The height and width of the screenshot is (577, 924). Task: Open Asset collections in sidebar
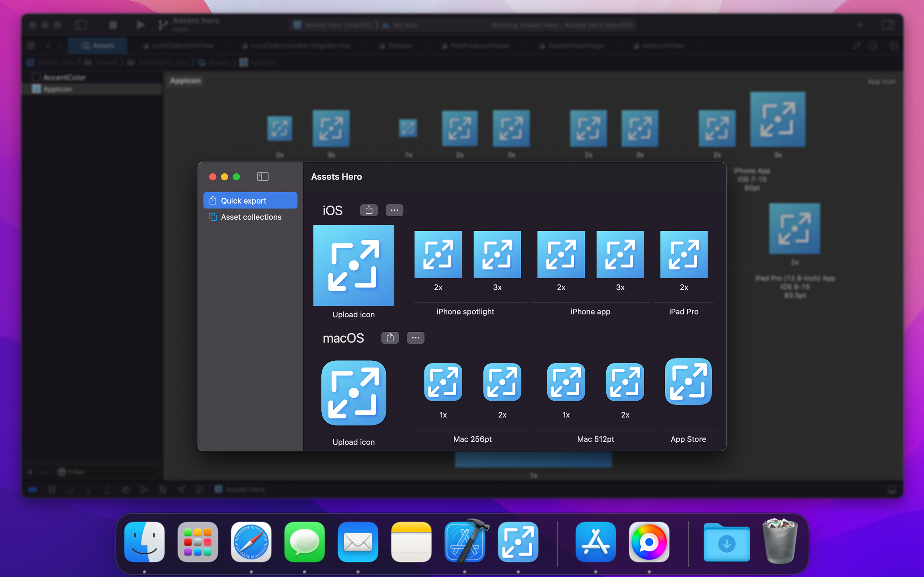(250, 217)
